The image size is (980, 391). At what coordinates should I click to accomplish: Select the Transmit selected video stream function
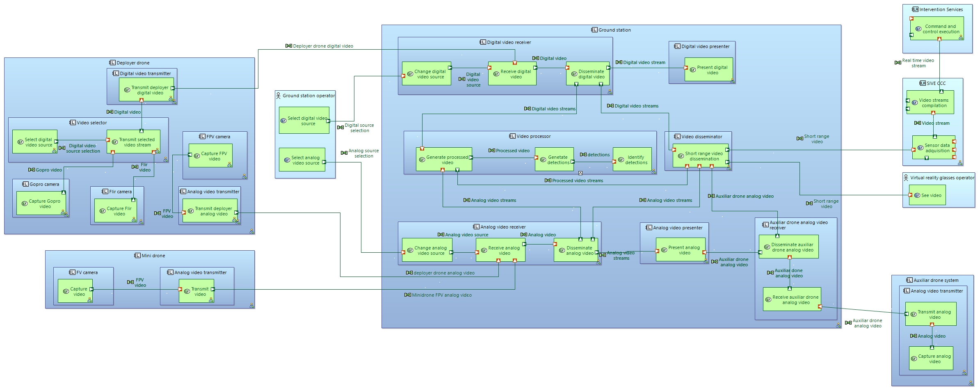[x=133, y=142]
